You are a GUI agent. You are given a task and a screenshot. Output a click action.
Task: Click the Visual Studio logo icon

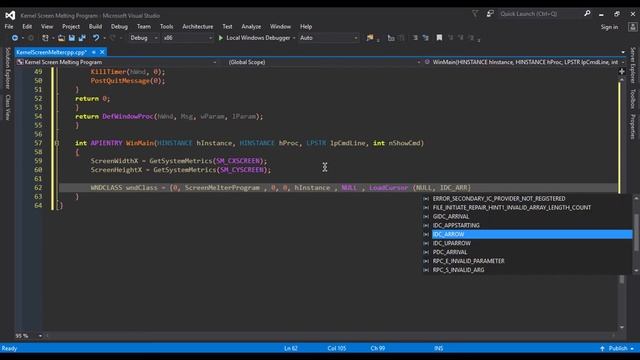click(x=10, y=16)
